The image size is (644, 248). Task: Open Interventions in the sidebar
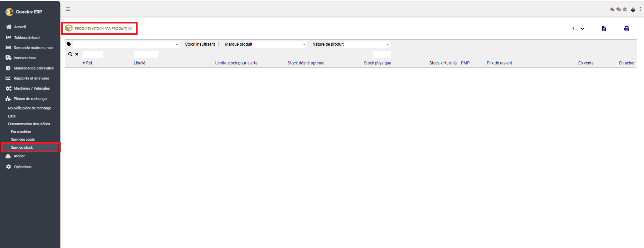tap(24, 58)
